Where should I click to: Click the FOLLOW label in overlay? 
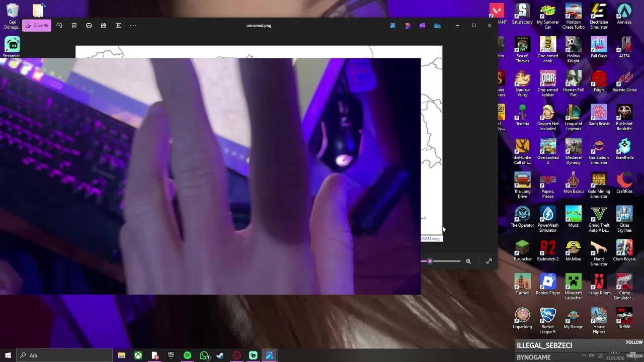(x=634, y=342)
